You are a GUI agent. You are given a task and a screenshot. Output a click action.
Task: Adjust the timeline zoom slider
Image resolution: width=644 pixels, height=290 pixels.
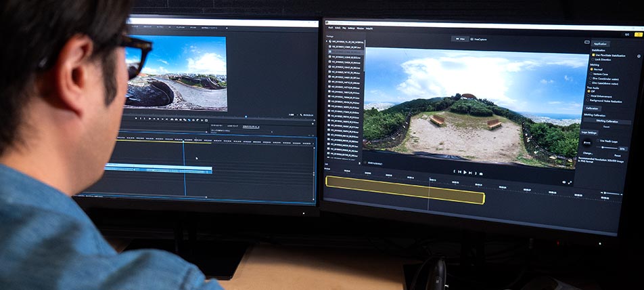point(612,193)
